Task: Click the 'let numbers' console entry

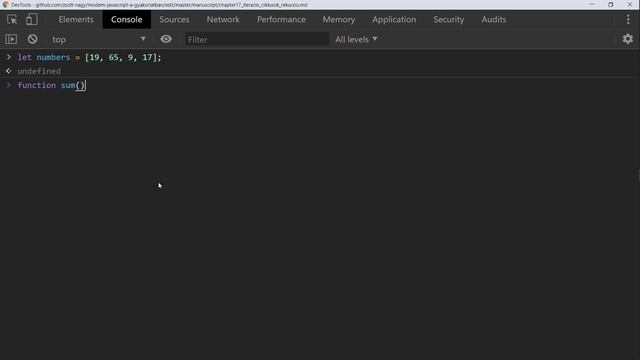Action: pos(89,57)
